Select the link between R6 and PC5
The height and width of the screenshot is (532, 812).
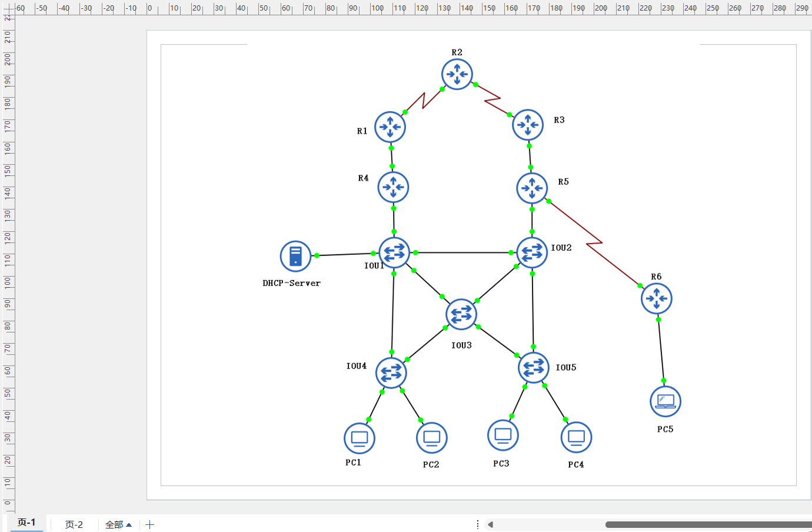(x=661, y=350)
